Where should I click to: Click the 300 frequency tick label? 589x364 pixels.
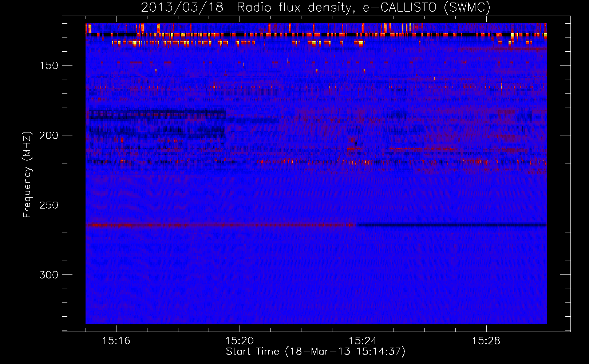[x=49, y=275]
